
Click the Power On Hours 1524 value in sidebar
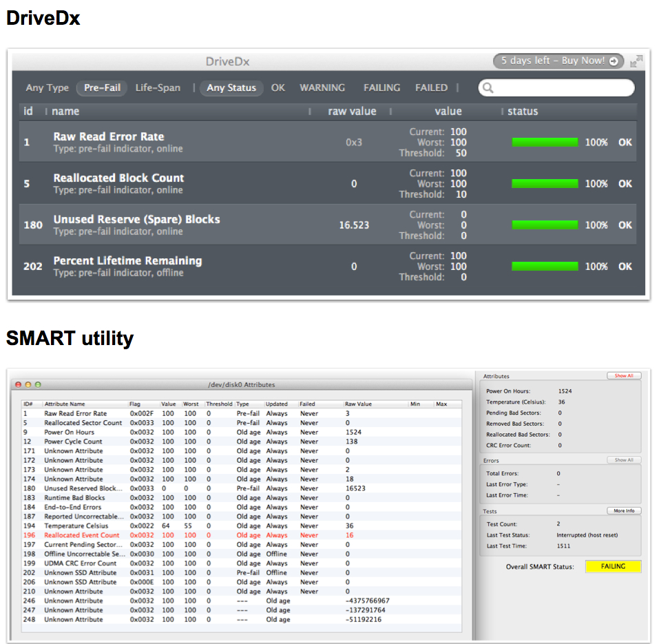[565, 391]
